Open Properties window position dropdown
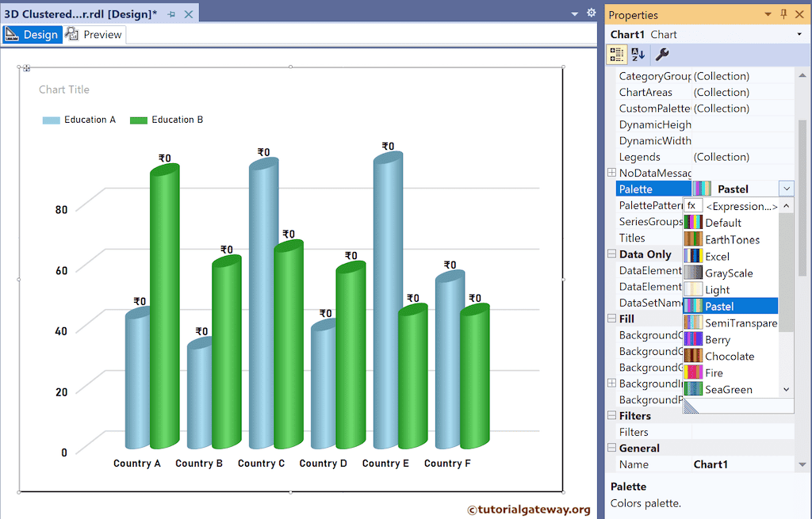Viewport: 812px width, 519px height. [x=768, y=14]
